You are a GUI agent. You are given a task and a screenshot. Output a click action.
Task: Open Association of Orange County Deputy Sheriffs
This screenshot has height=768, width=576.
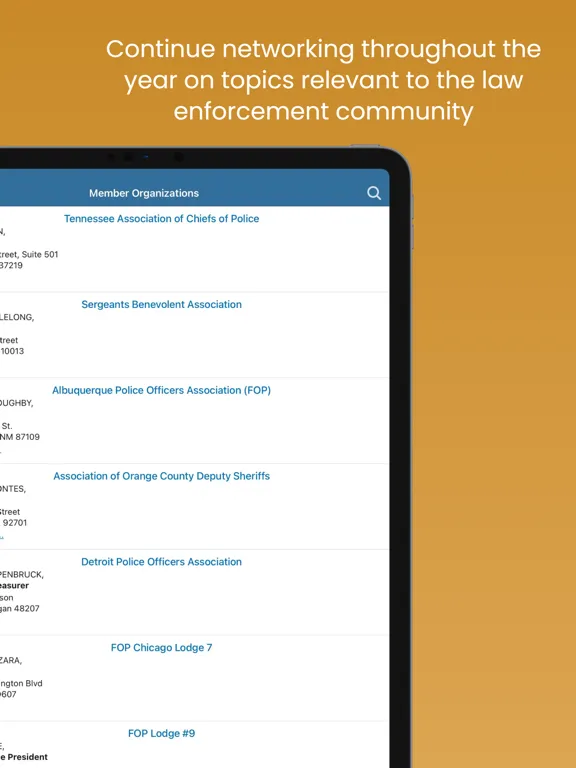click(x=161, y=476)
